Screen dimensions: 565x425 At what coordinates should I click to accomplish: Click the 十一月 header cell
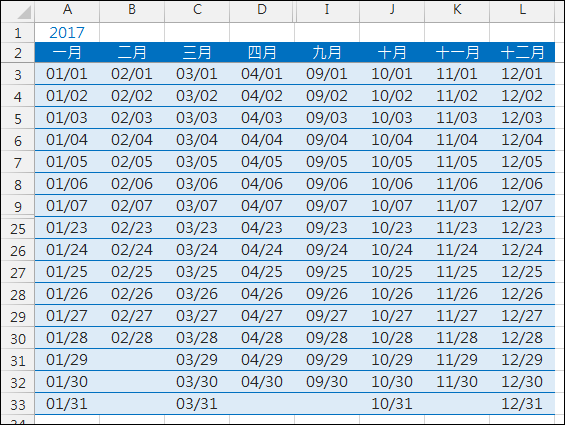pos(457,53)
